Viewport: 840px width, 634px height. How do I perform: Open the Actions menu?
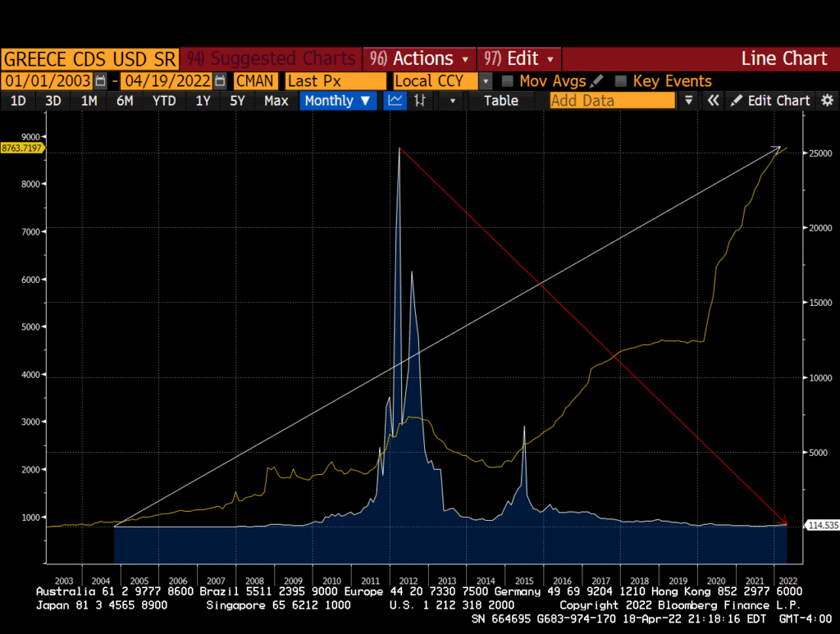pos(421,59)
